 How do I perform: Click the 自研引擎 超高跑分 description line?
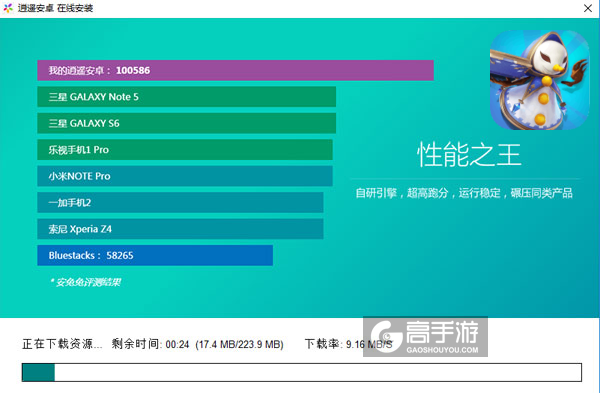tap(464, 193)
